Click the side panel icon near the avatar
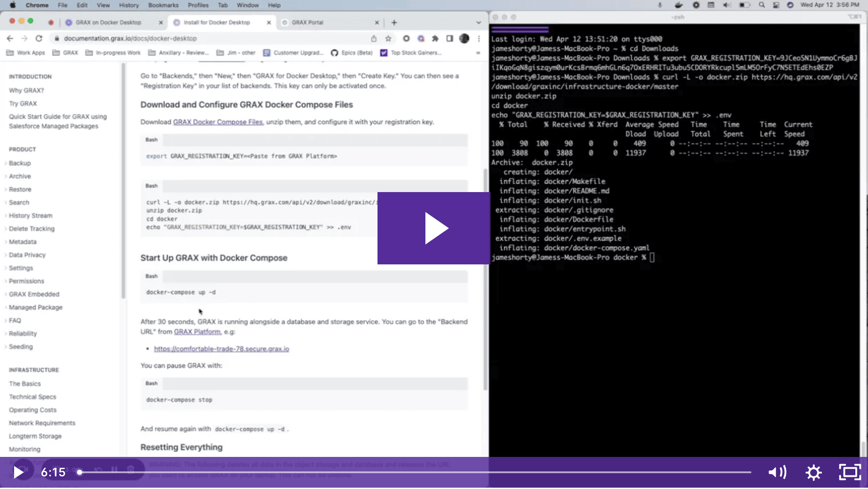This screenshot has width=868, height=489. coord(450,39)
